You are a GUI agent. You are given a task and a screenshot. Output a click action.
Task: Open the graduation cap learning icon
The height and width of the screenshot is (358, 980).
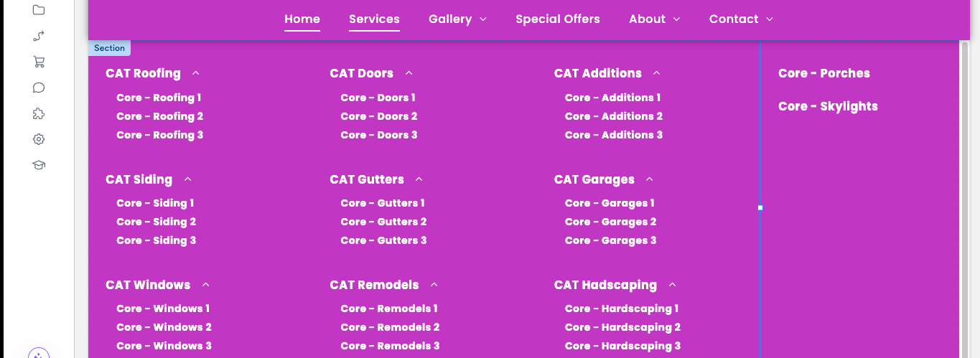coord(39,165)
